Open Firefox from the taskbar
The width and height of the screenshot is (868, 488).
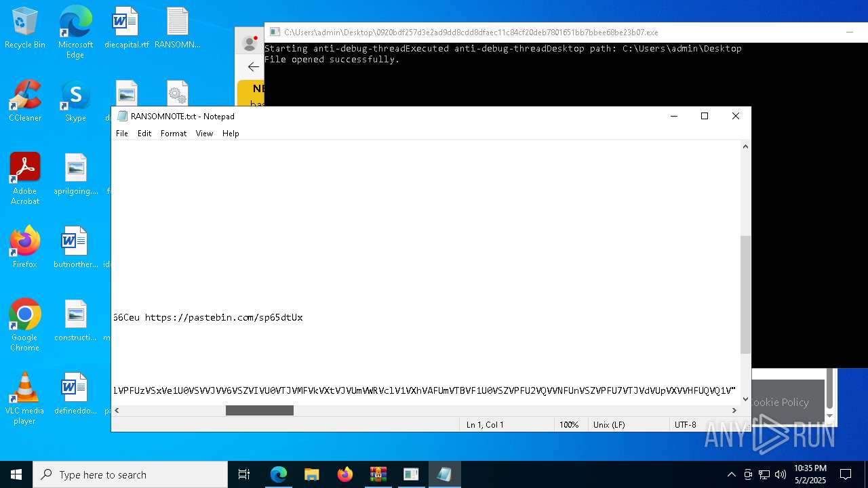click(x=344, y=474)
